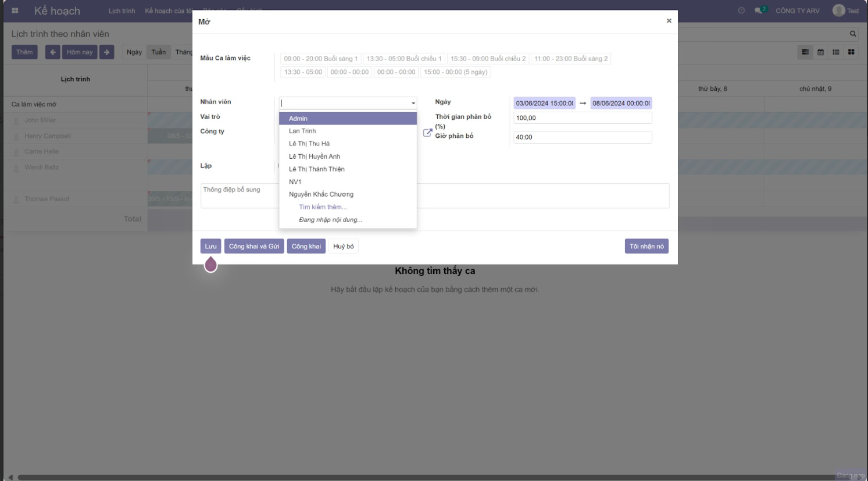Viewport: 868px width, 481px height.
Task: Select Lan Trinh from employee list
Action: point(302,131)
